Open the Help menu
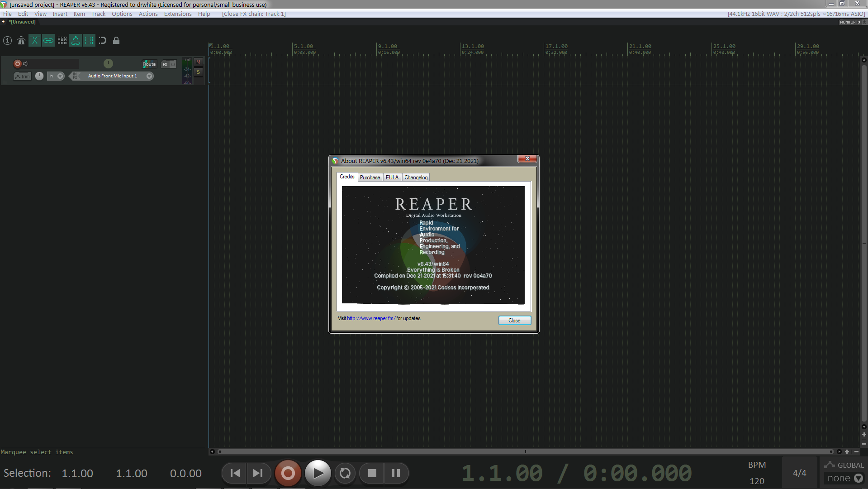 [204, 14]
